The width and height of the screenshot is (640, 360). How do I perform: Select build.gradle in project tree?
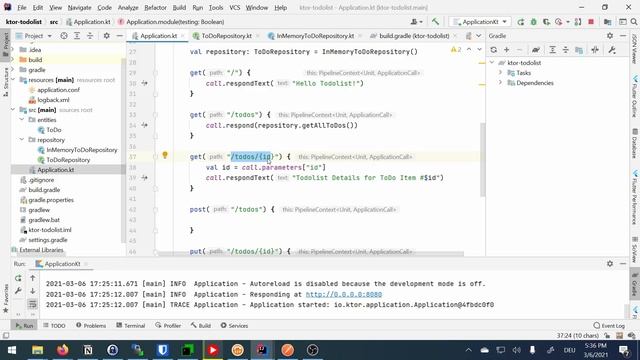[44, 190]
